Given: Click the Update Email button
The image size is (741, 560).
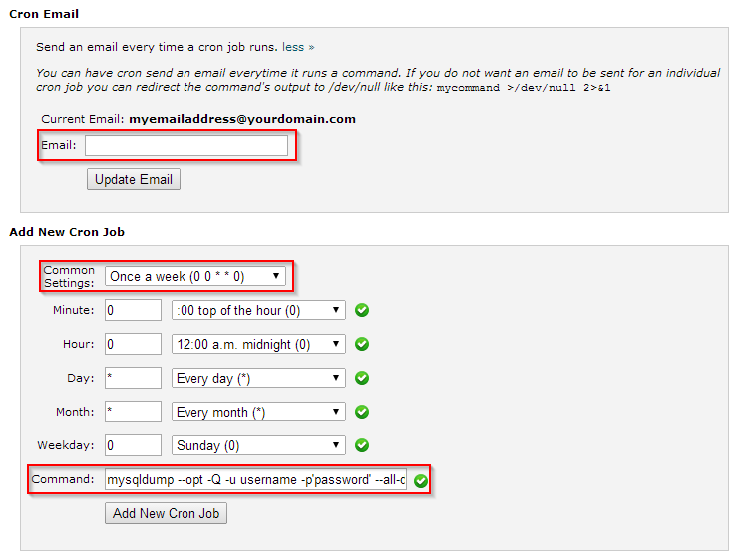Looking at the screenshot, I should tap(134, 180).
